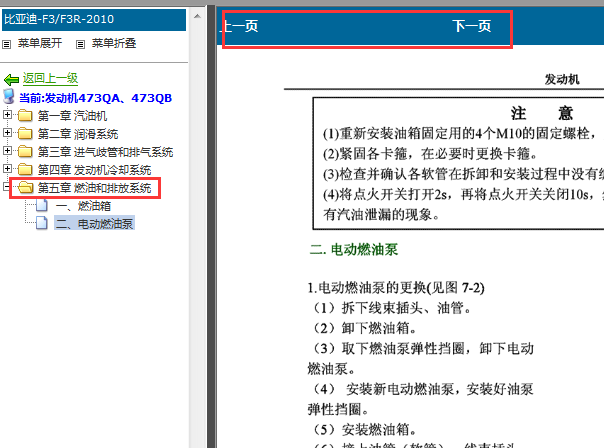This screenshot has width=604, height=448.
Task: Click 菜单折叠 to collapse all menus
Action: coord(114,43)
